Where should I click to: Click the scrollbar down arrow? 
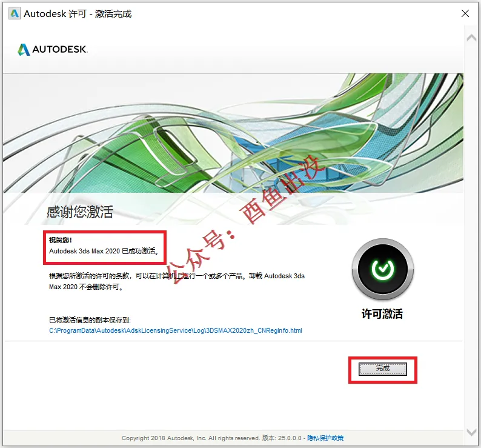pos(471,432)
